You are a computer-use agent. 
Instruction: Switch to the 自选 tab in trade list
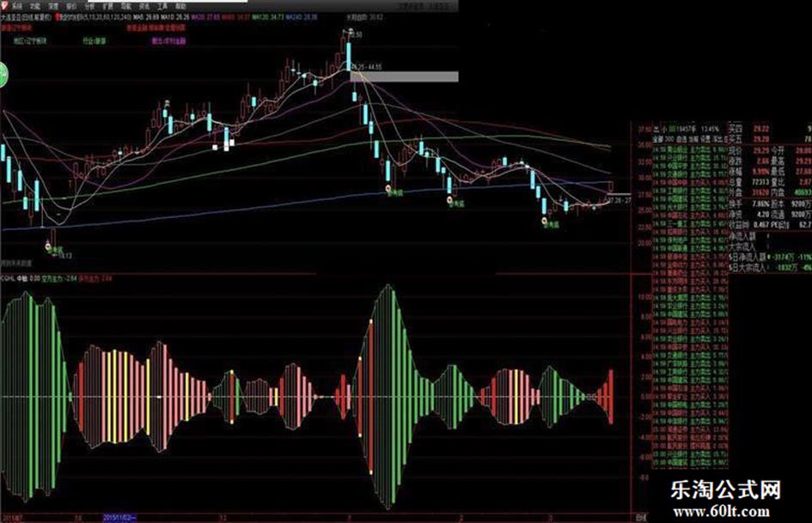point(681,139)
